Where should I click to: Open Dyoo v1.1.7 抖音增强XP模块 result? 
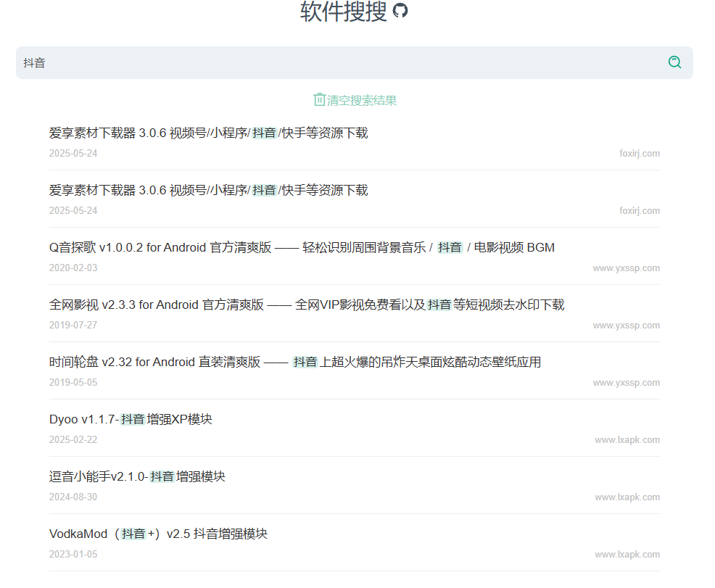(131, 419)
